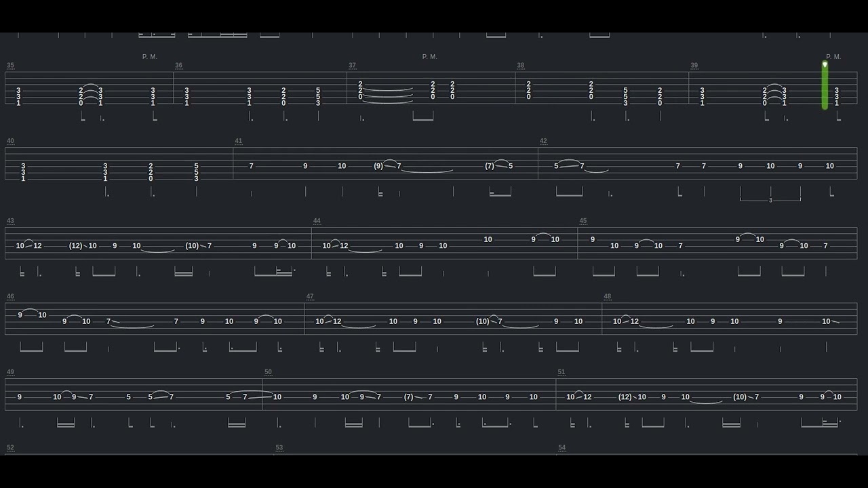Select measure number 41 label

tap(239, 141)
